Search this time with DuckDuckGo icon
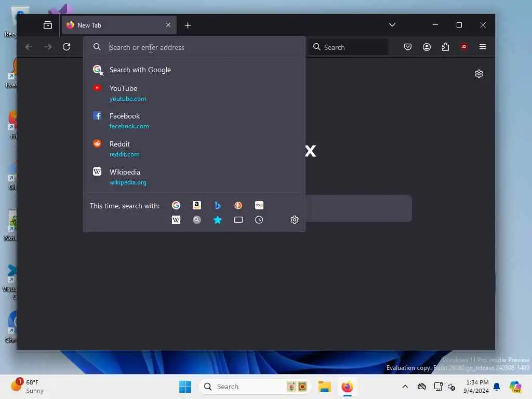The image size is (532, 399). [238, 205]
